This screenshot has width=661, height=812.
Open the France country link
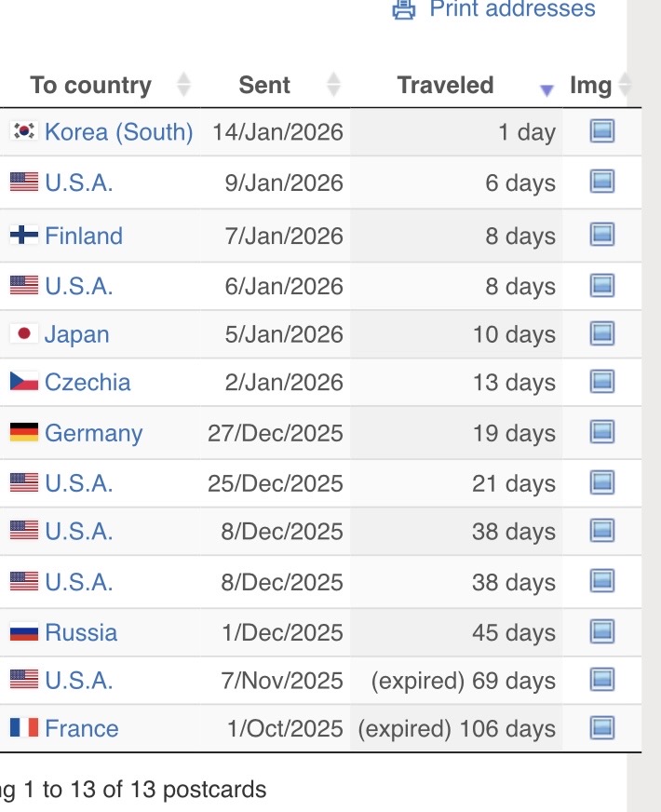pyautogui.click(x=81, y=728)
